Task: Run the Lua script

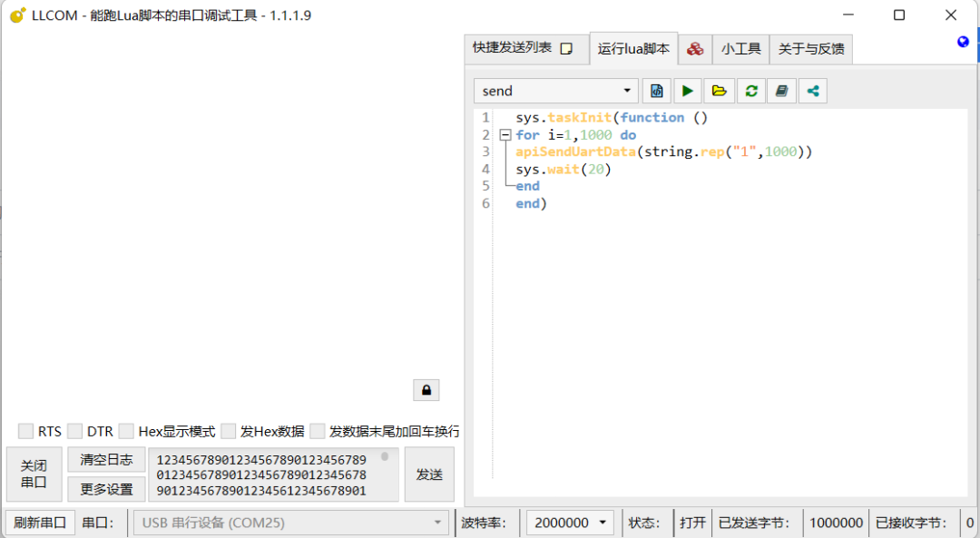Action: coord(687,90)
